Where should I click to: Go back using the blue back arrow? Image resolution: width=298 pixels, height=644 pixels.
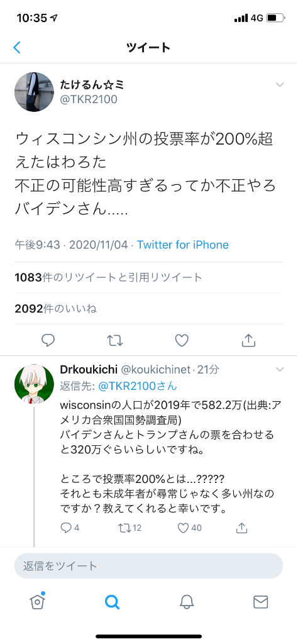[x=17, y=47]
